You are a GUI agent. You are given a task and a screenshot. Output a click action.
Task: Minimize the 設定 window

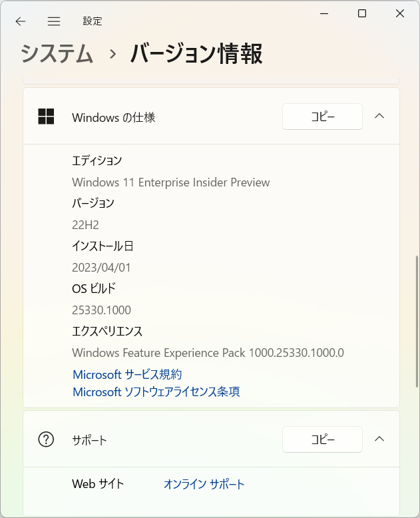coord(324,13)
